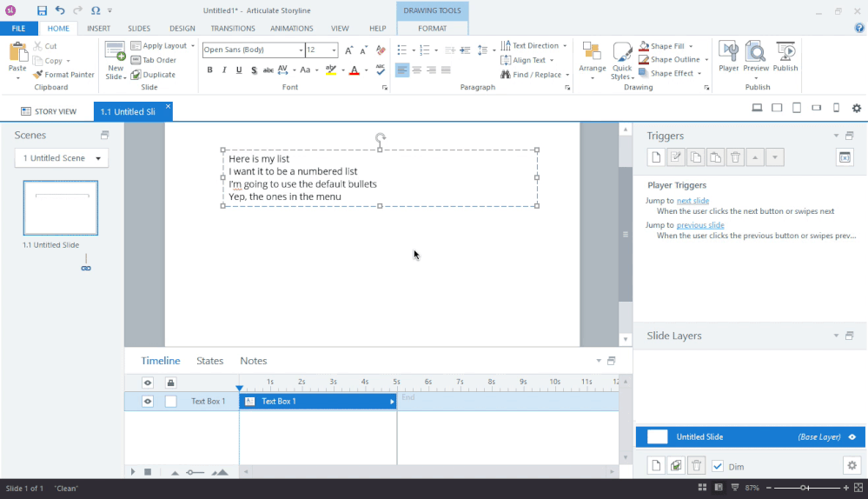The image size is (868, 499).
Task: Hide Text Box 1 using eye icon
Action: click(148, 402)
